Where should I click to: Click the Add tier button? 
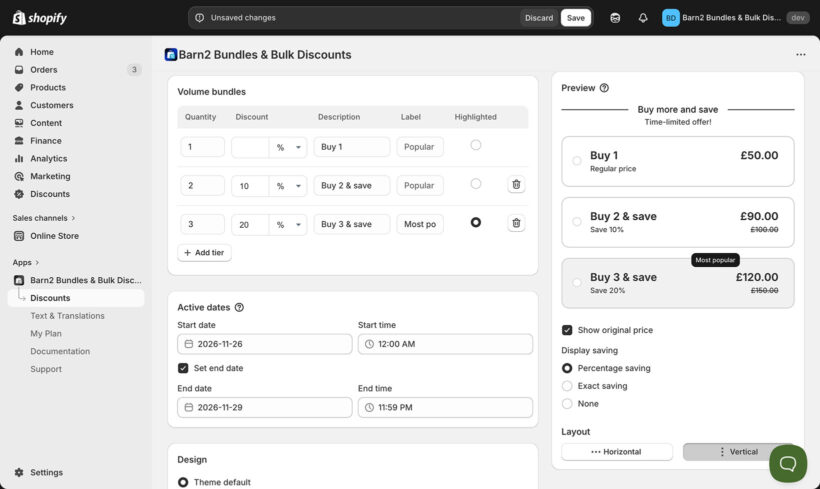tap(204, 253)
